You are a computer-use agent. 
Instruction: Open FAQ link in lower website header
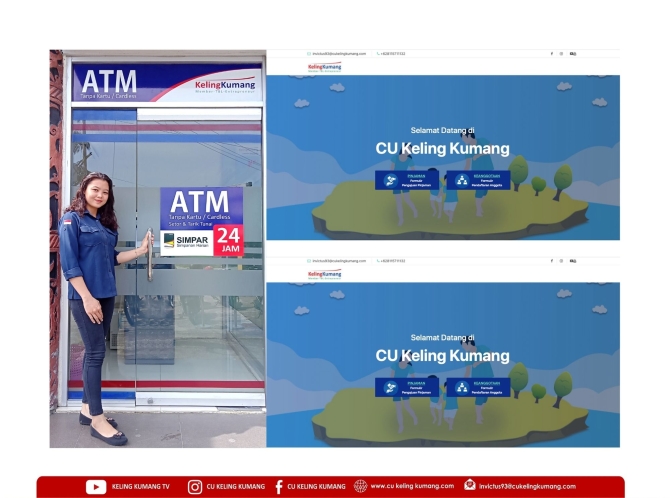point(573,261)
